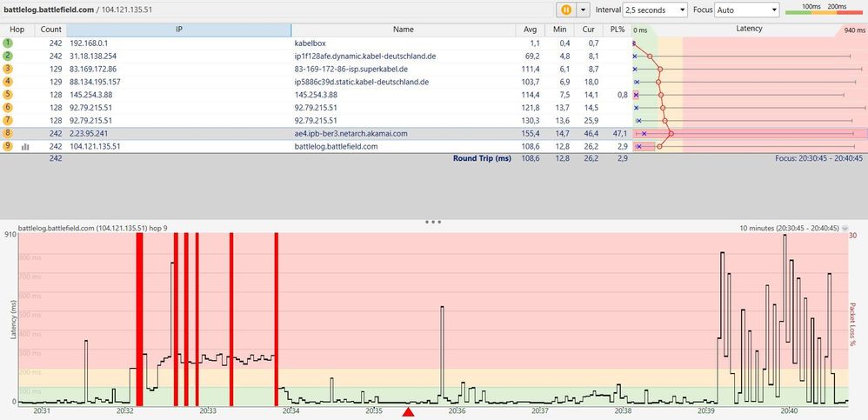
Task: Sort by the Hop column header
Action: coord(17,30)
